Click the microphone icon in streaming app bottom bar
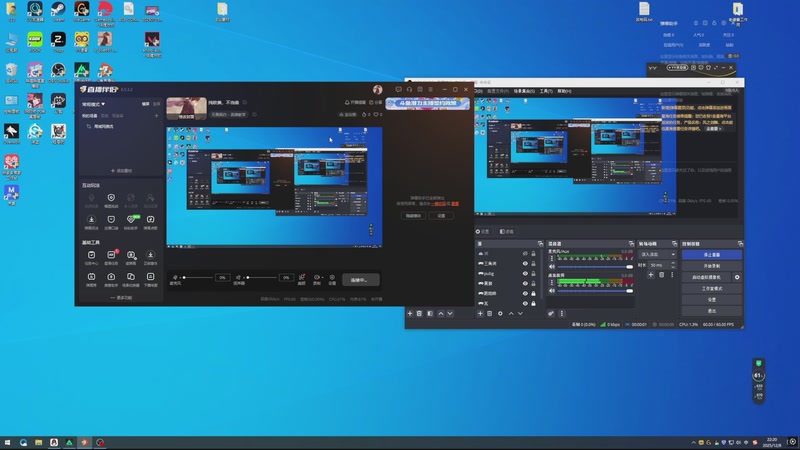The width and height of the screenshot is (800, 450). (175, 278)
